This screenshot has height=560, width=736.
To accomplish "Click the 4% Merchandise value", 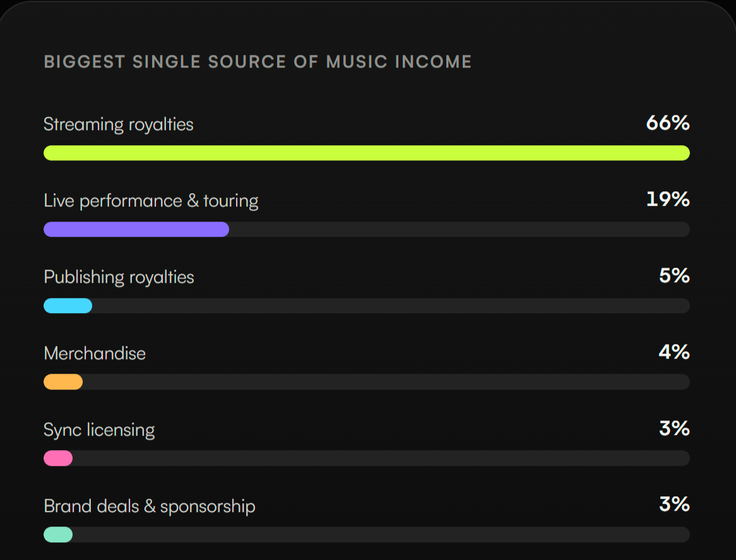I will pyautogui.click(x=675, y=352).
